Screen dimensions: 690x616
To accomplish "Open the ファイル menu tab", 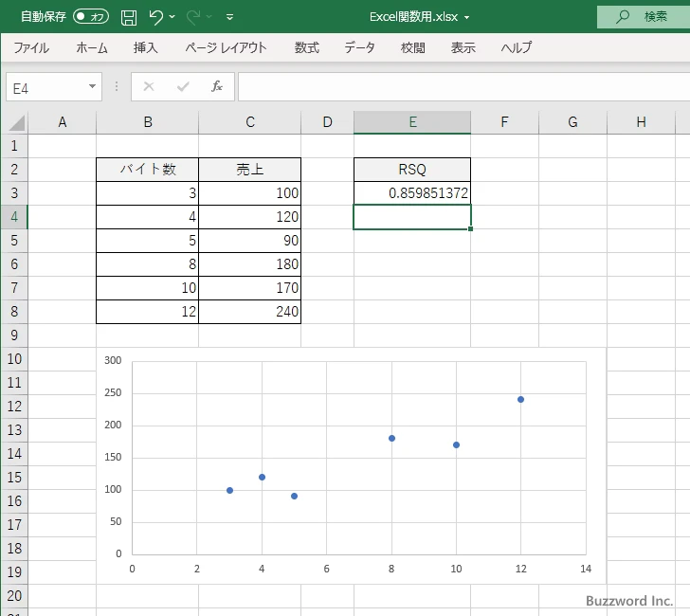I will tap(31, 47).
